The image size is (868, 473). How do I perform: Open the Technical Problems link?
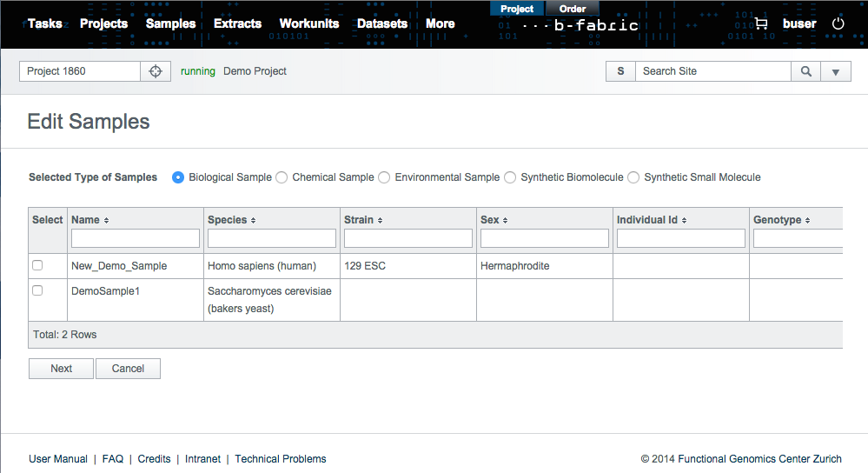coord(281,458)
